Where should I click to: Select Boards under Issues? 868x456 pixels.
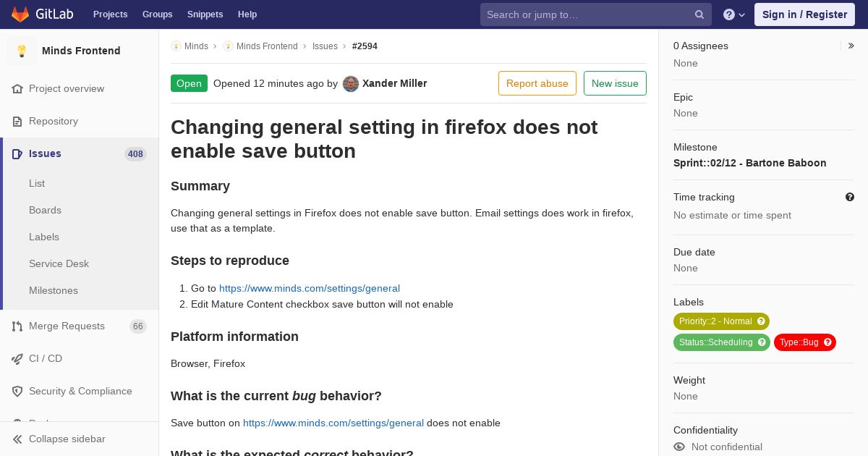[x=45, y=210]
